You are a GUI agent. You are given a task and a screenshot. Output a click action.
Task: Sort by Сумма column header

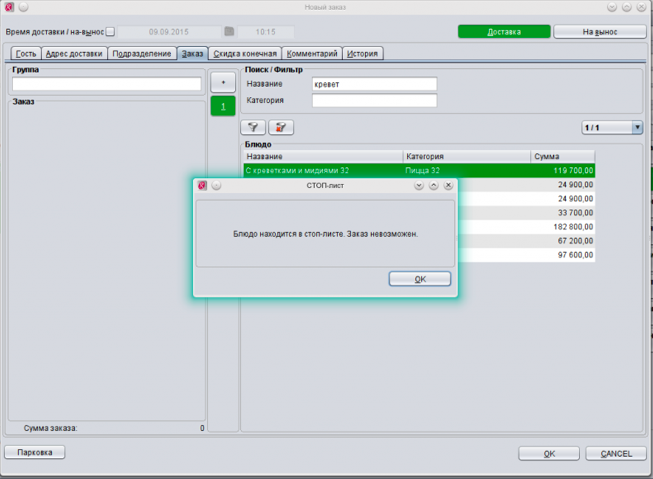[563, 156]
